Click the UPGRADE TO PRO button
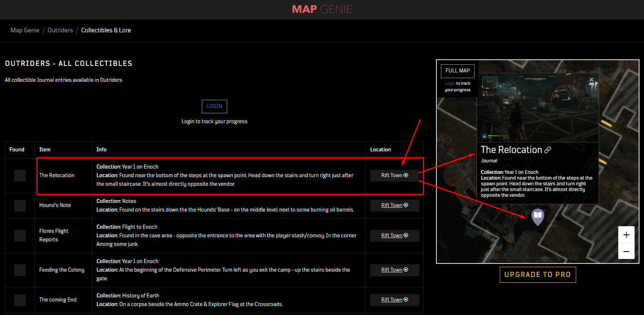 pos(538,274)
